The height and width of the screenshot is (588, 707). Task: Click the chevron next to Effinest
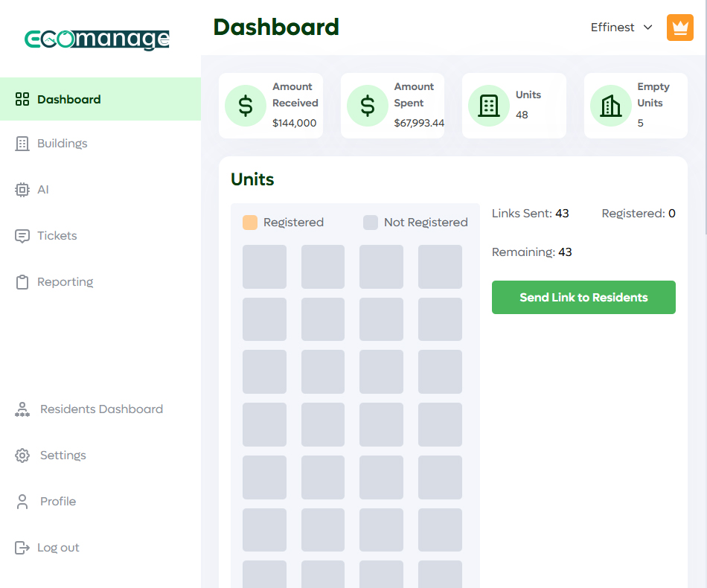(647, 28)
